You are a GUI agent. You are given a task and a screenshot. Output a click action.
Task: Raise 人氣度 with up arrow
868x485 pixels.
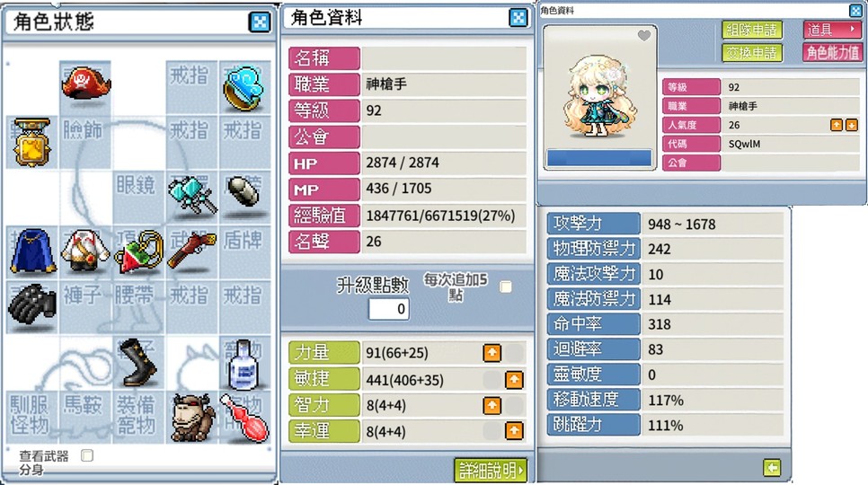pos(836,125)
